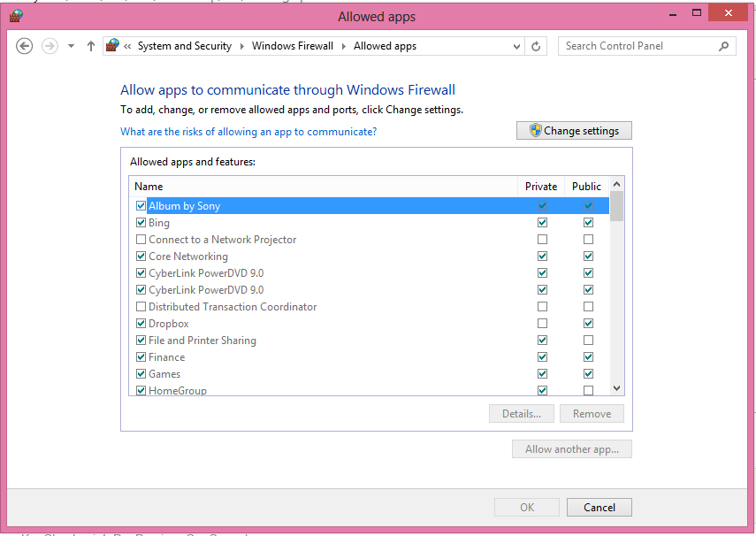The image size is (756, 536).
Task: Maximize the Allowed apps window
Action: click(696, 13)
